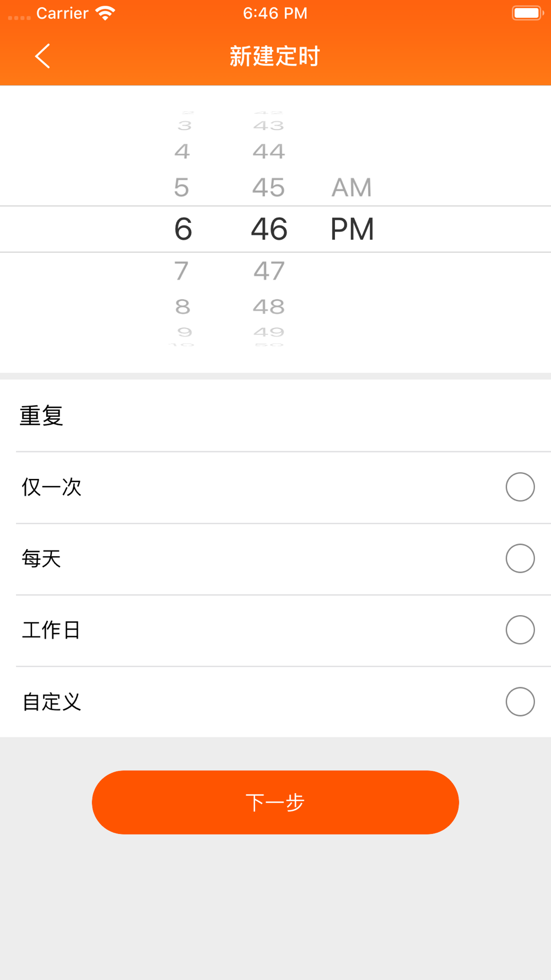Select the 自定义 radio button

(x=520, y=702)
